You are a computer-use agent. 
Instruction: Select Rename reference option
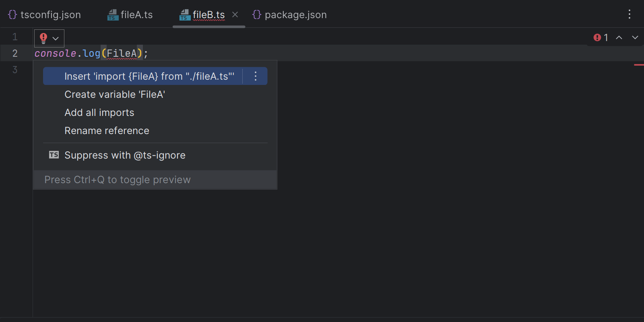107,130
